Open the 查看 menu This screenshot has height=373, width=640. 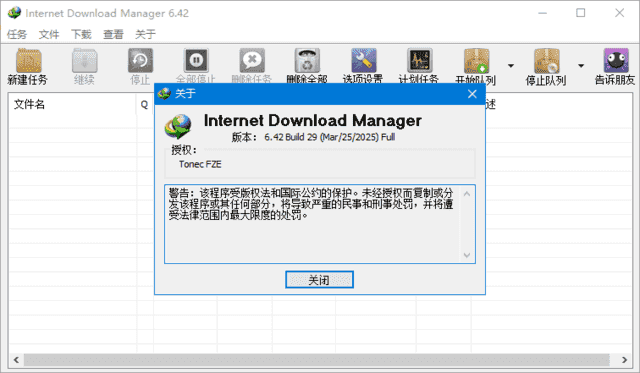click(x=113, y=34)
